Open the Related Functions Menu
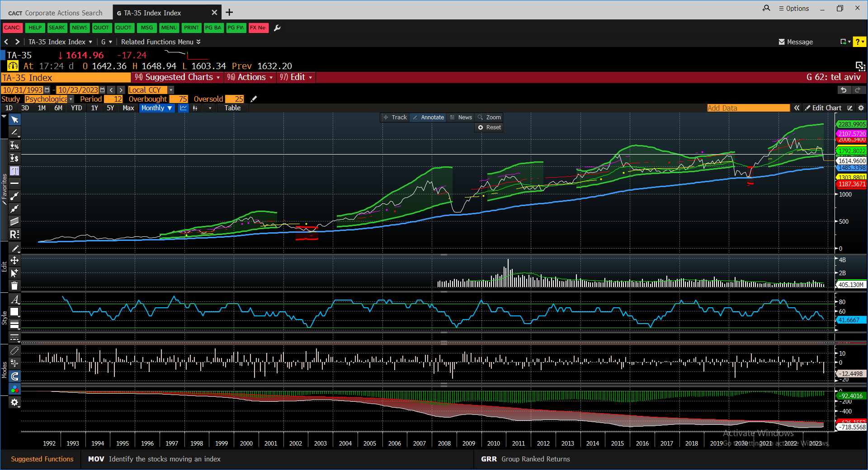Viewport: 868px width, 470px height. (x=160, y=42)
